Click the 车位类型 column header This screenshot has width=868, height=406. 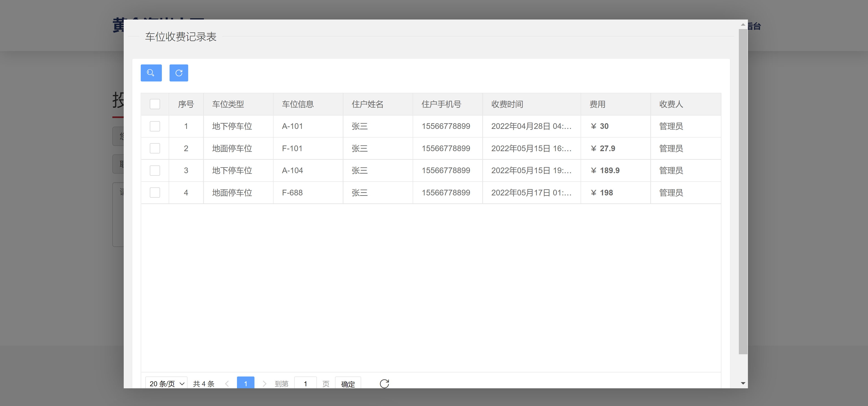coord(228,104)
